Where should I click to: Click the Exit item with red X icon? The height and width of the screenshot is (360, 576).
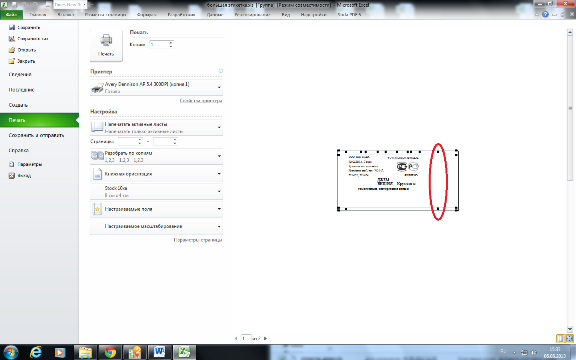20,176
